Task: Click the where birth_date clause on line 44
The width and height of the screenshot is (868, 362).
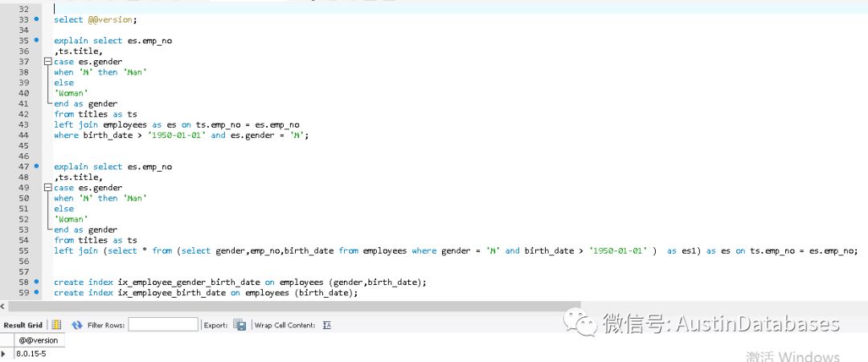Action: click(181, 135)
